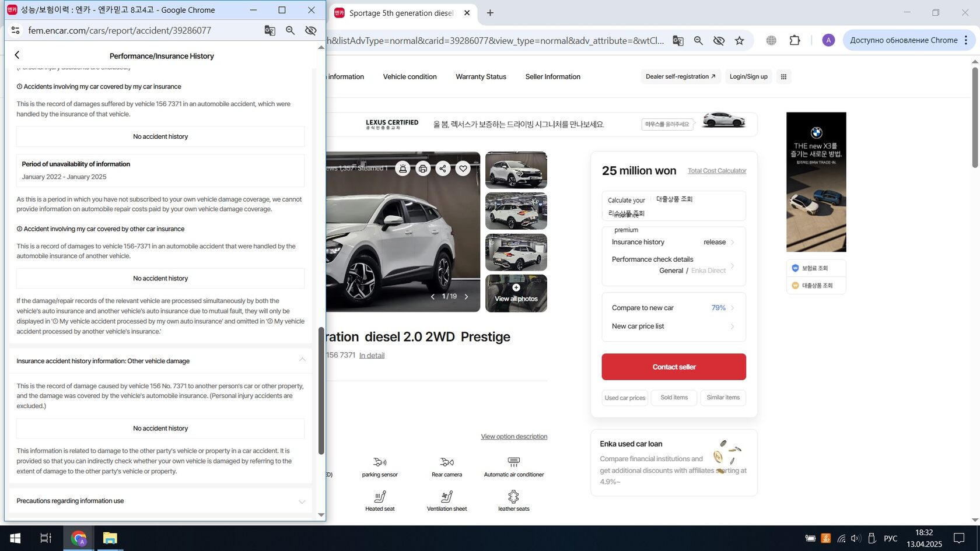The height and width of the screenshot is (551, 980).
Task: Click the 대출상품 조회 side button under BMW ad
Action: pyautogui.click(x=816, y=286)
